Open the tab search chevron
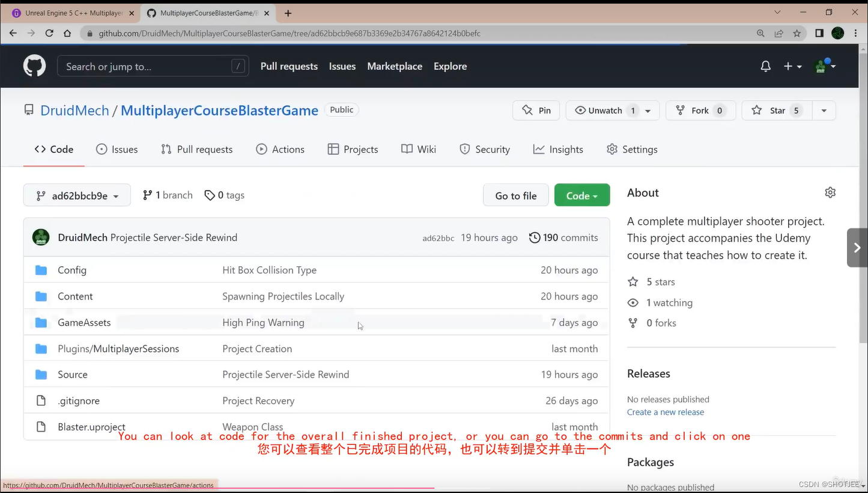The height and width of the screenshot is (493, 868). (777, 12)
